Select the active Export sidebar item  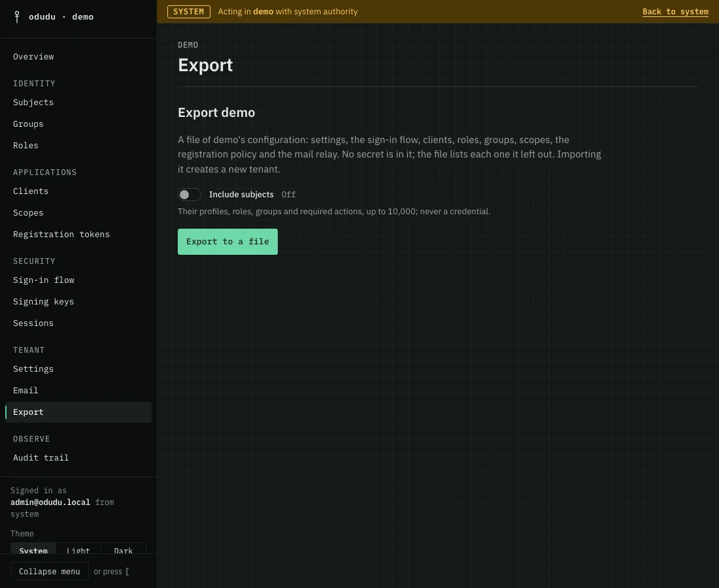(78, 412)
